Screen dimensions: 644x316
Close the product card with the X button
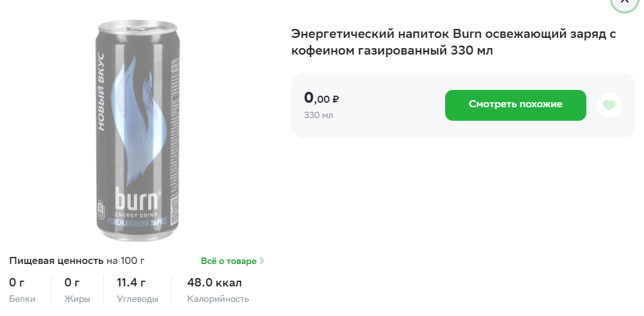(625, 2)
